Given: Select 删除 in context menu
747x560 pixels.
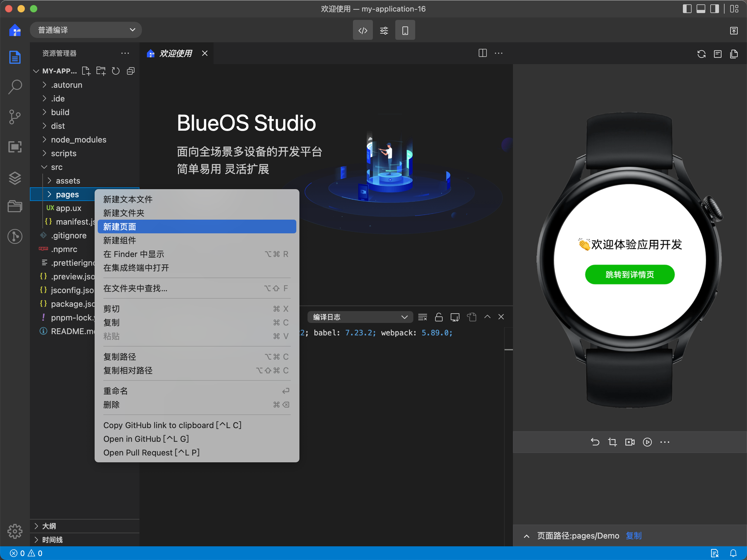Looking at the screenshot, I should [x=197, y=405].
